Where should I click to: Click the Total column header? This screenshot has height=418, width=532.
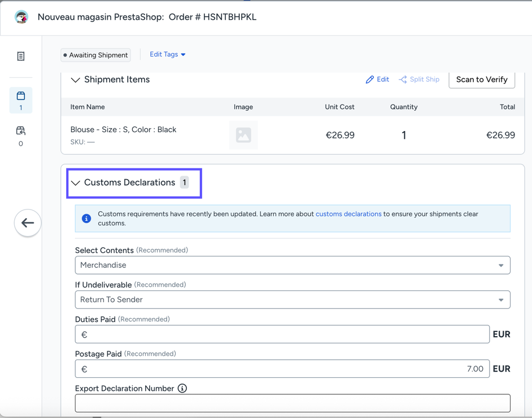pos(507,107)
